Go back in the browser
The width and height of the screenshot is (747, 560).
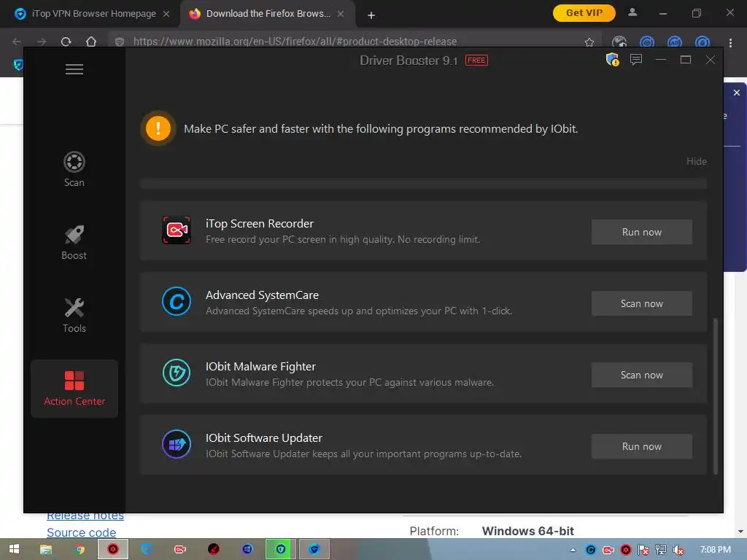coord(17,42)
